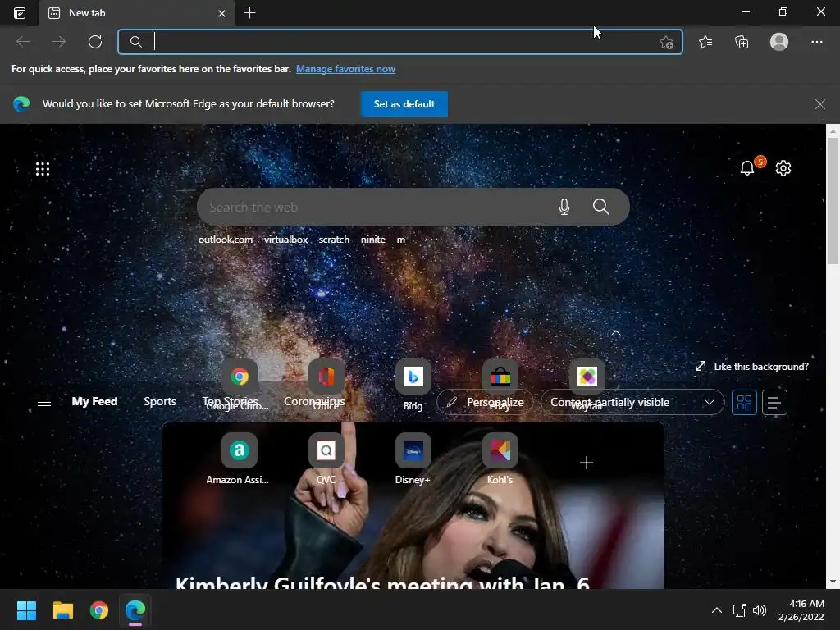Screen dimensions: 840x630
Task: Open the Collections icon
Action: [x=742, y=42]
